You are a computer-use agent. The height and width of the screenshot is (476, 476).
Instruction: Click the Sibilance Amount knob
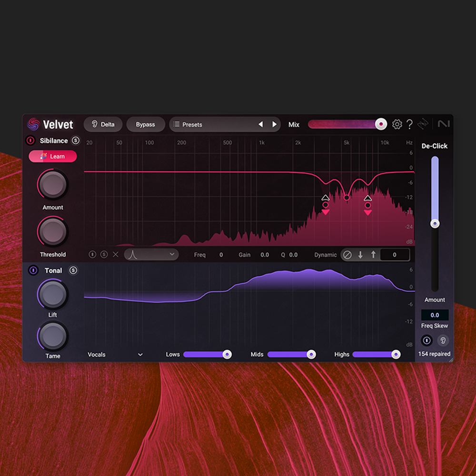pos(52,184)
